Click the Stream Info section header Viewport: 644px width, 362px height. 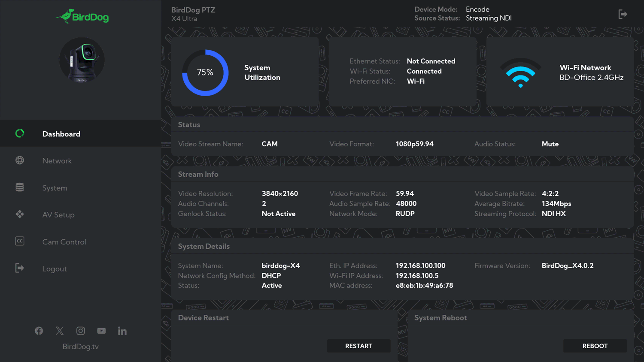coord(198,175)
